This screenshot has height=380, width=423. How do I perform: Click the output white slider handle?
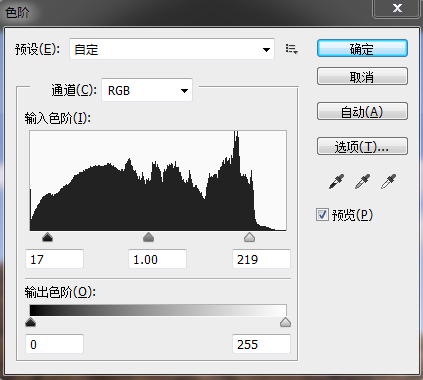click(285, 322)
